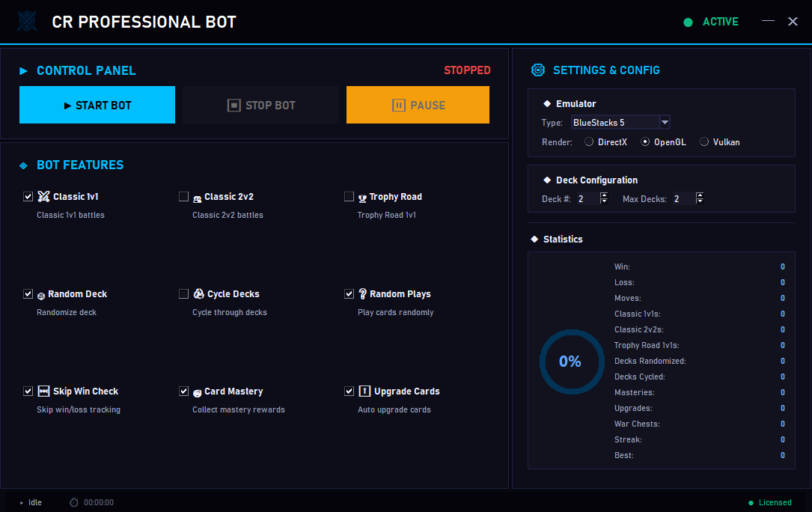Click the Cycle Decks recycle icon
The height and width of the screenshot is (512, 812).
point(198,293)
